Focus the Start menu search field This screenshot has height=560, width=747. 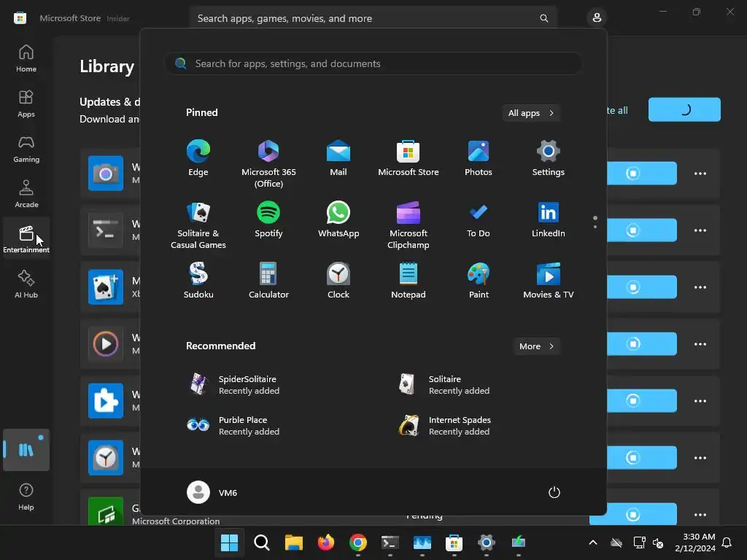click(x=373, y=63)
